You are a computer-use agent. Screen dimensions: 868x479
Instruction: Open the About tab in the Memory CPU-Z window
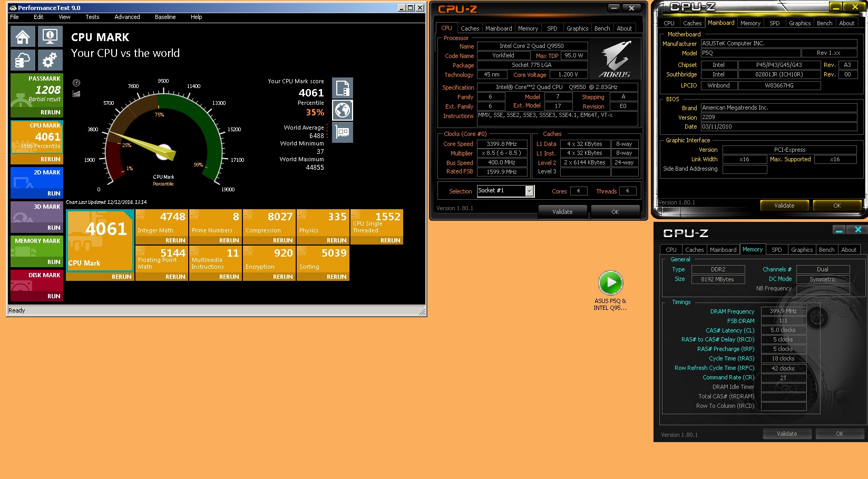pyautogui.click(x=849, y=250)
